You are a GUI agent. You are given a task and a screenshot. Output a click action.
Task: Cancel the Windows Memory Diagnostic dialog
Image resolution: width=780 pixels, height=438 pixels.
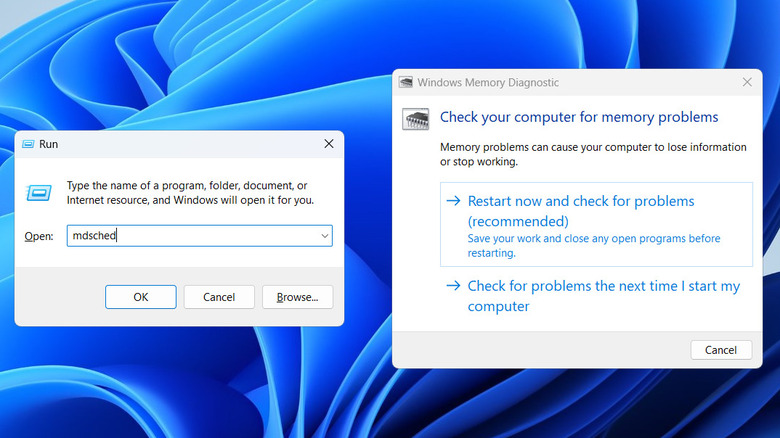721,350
